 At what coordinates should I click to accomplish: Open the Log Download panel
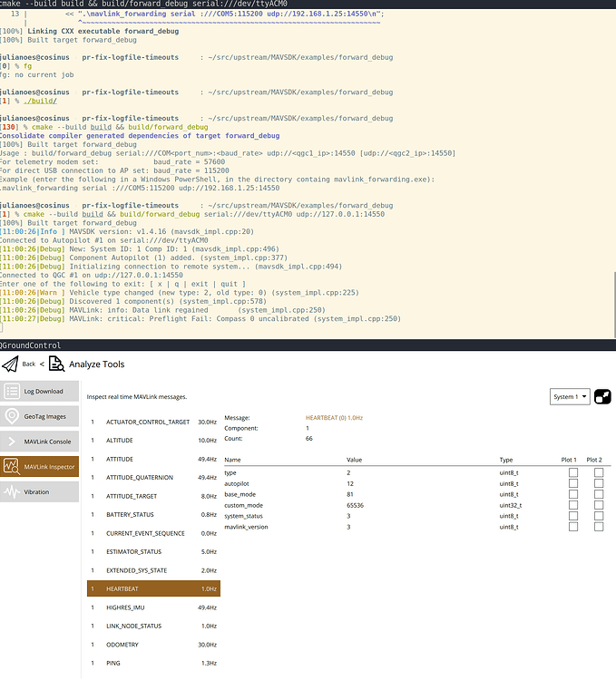[x=39, y=392]
